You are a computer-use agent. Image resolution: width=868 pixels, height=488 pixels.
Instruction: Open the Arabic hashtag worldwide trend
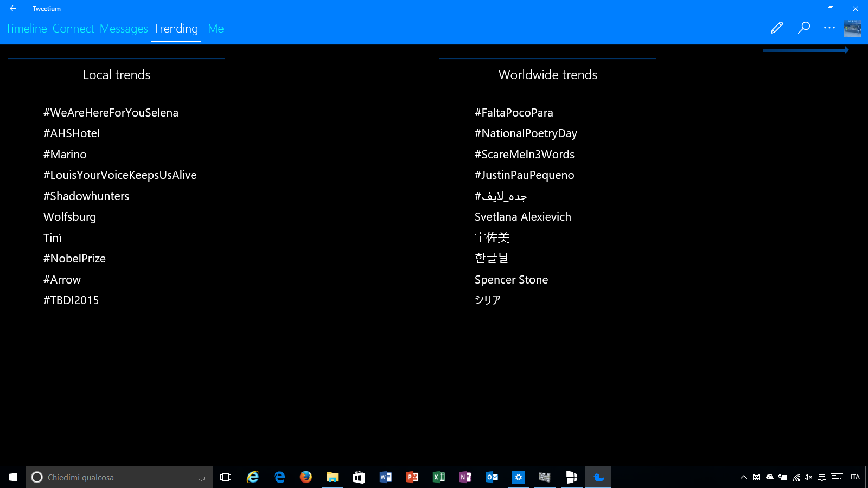[501, 196]
